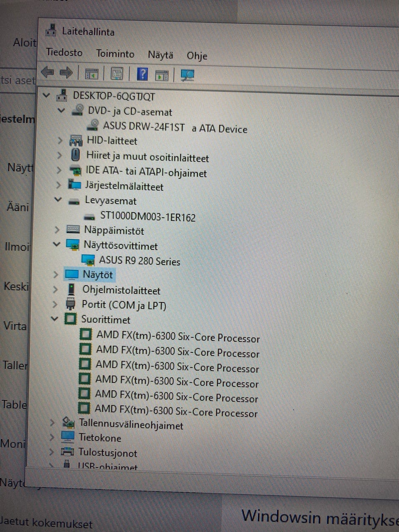Click the action pane toolbar icon
The height and width of the screenshot is (532, 399).
[162, 75]
